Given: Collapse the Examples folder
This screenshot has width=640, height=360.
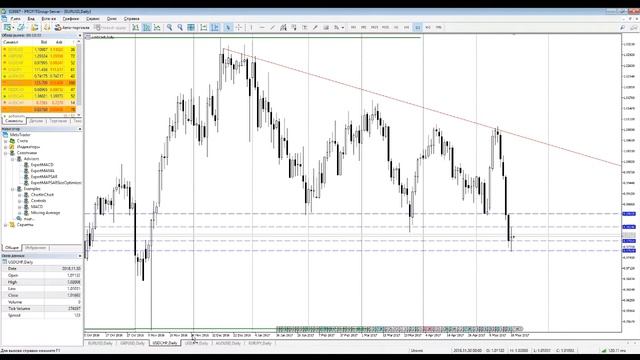Looking at the screenshot, I should point(13,189).
